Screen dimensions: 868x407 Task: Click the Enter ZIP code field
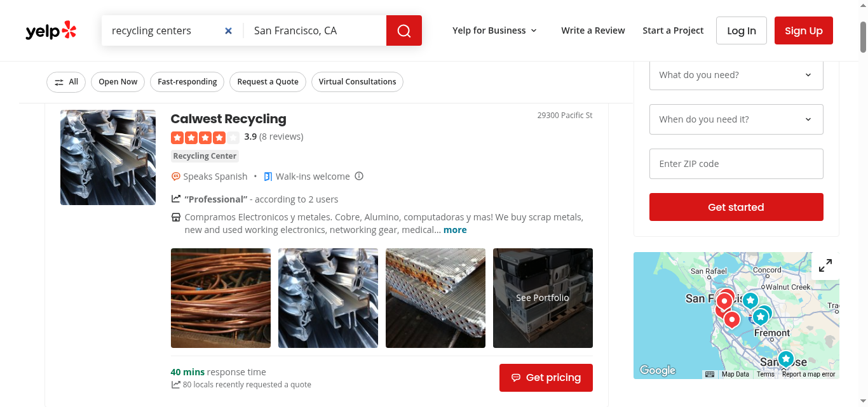click(736, 164)
